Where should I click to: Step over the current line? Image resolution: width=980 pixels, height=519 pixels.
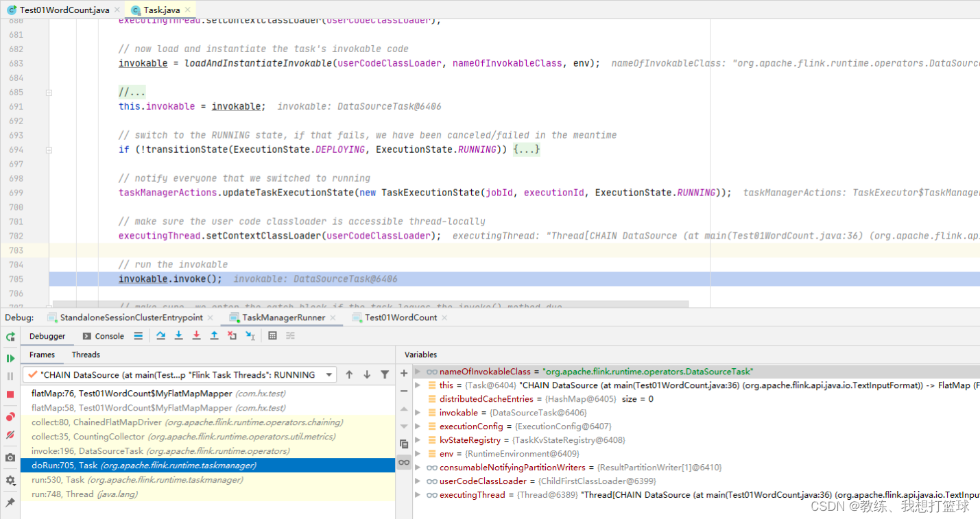(x=160, y=336)
